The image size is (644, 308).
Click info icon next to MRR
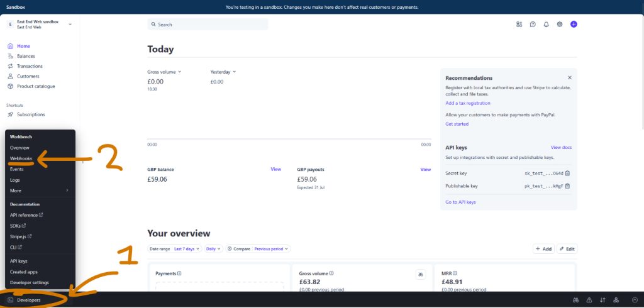[x=455, y=273]
